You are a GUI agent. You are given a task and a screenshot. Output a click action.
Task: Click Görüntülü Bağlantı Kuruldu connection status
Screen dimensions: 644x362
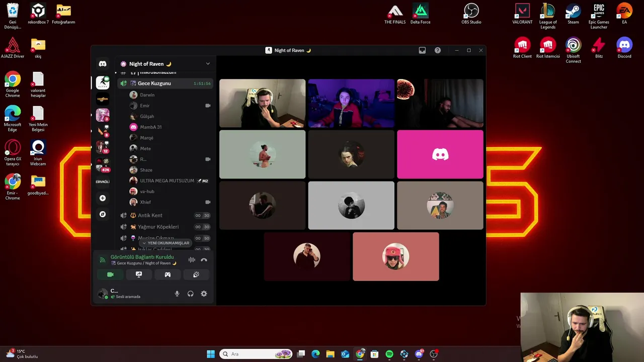click(142, 257)
